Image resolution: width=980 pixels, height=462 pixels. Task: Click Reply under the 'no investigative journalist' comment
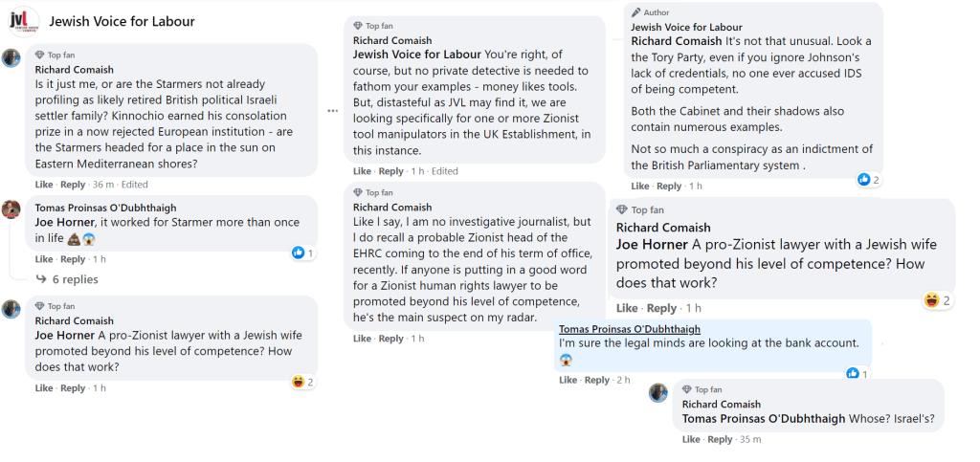click(x=390, y=338)
